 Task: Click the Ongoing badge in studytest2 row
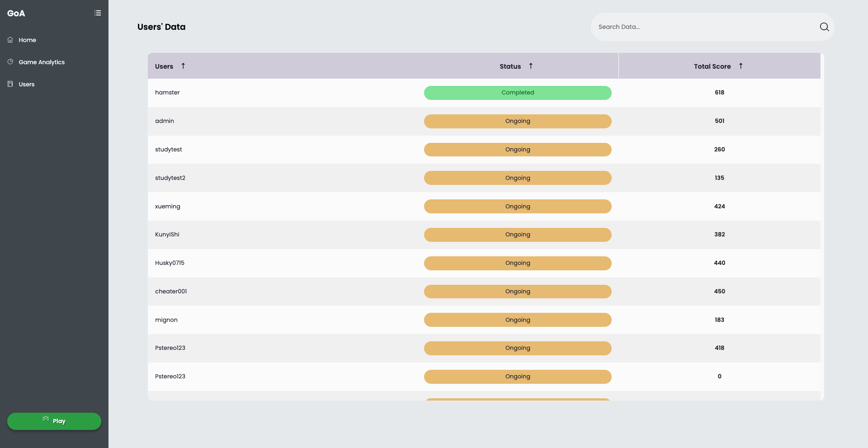click(518, 178)
